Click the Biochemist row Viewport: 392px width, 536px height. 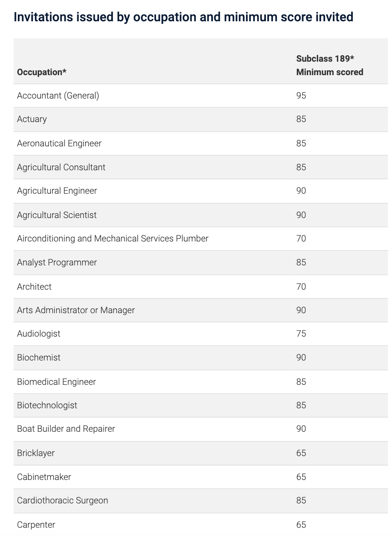pyautogui.click(x=200, y=357)
